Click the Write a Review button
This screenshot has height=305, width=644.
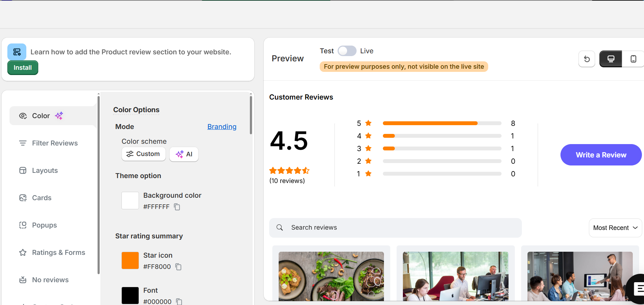pos(601,155)
